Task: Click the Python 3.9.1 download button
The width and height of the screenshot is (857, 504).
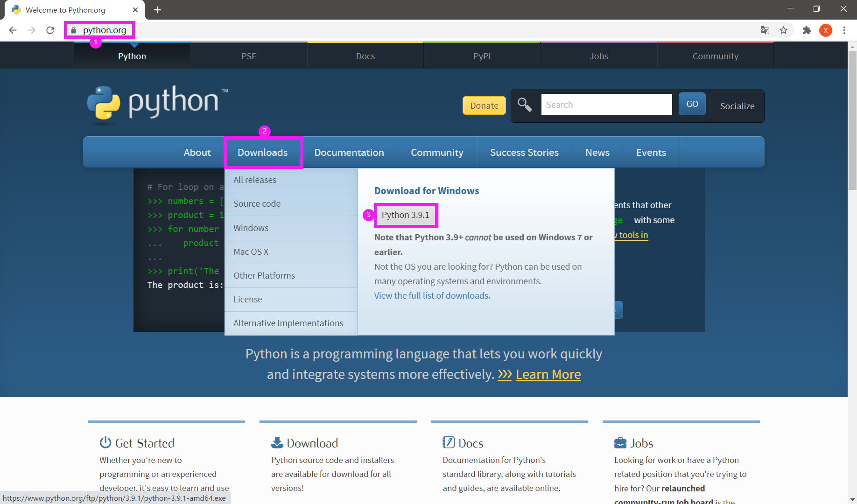Action: [x=405, y=215]
